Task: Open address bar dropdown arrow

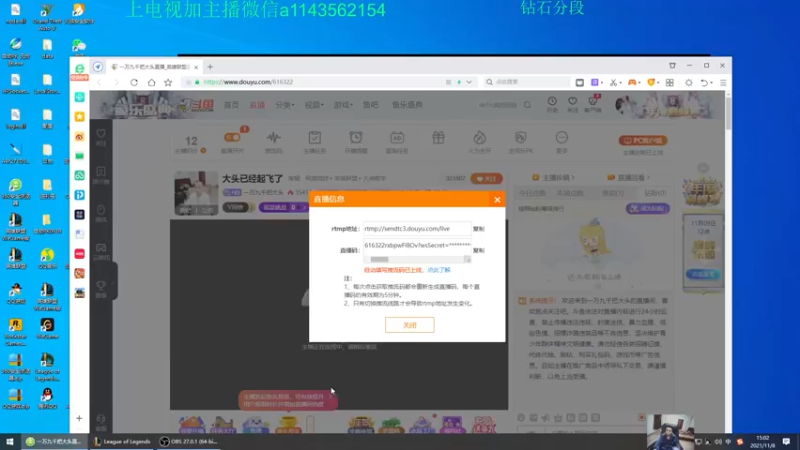Action: 469,82
